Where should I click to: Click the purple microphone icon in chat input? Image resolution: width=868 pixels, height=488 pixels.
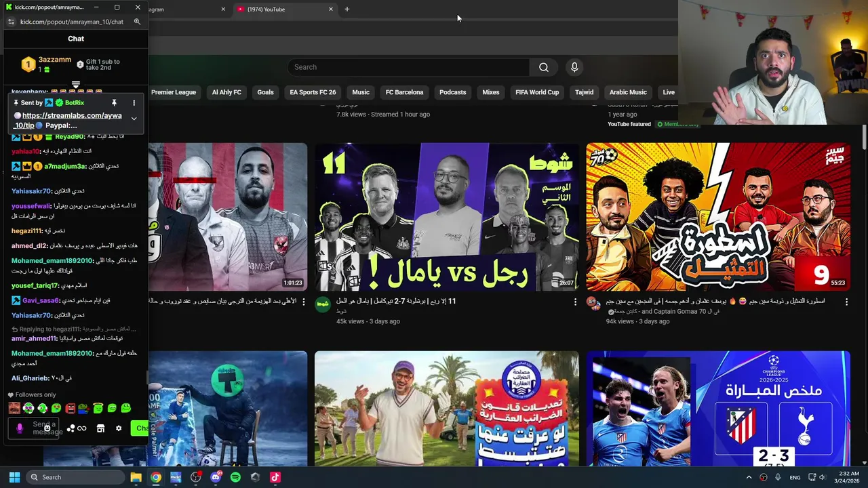point(20,428)
